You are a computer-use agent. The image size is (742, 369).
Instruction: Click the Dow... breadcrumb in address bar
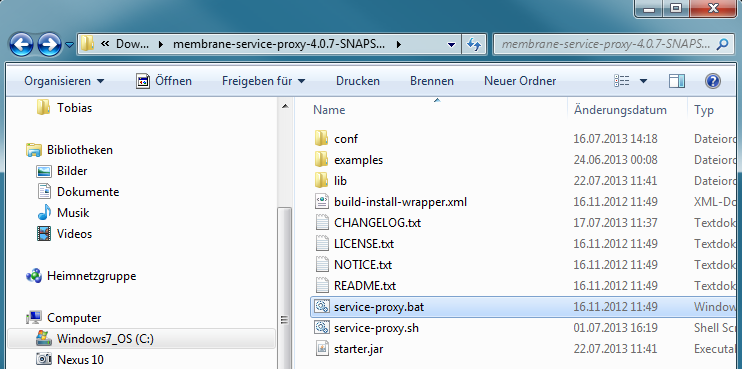click(x=132, y=44)
